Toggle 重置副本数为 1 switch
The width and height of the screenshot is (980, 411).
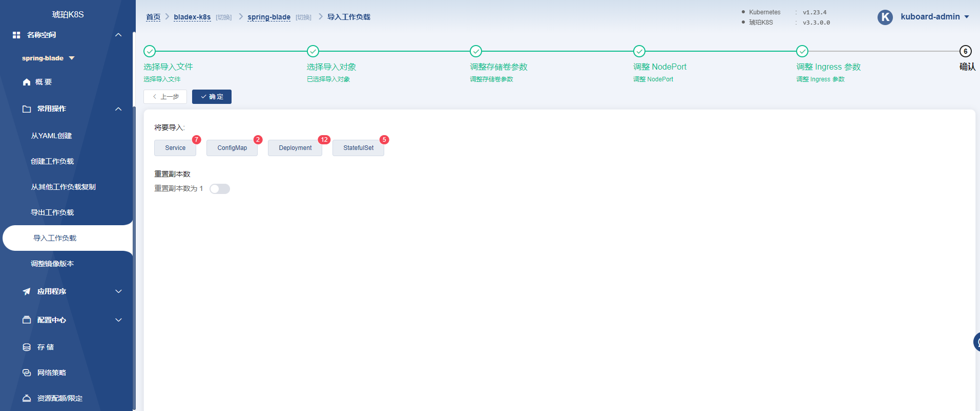tap(220, 189)
